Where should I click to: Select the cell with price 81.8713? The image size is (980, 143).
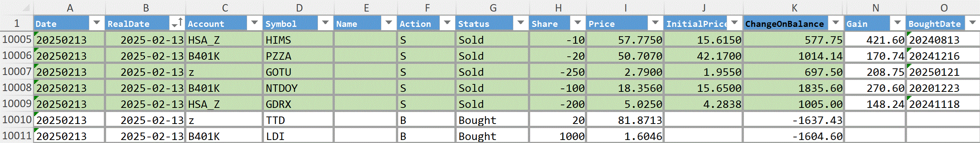[x=625, y=120]
